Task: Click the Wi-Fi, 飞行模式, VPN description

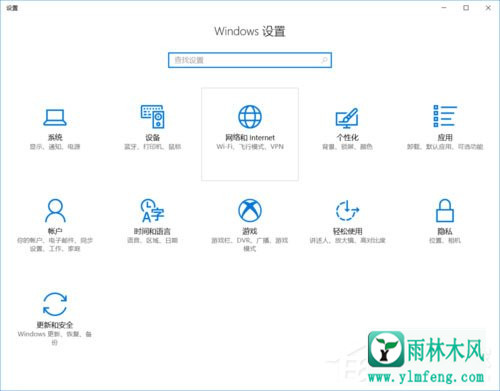Action: [250, 147]
